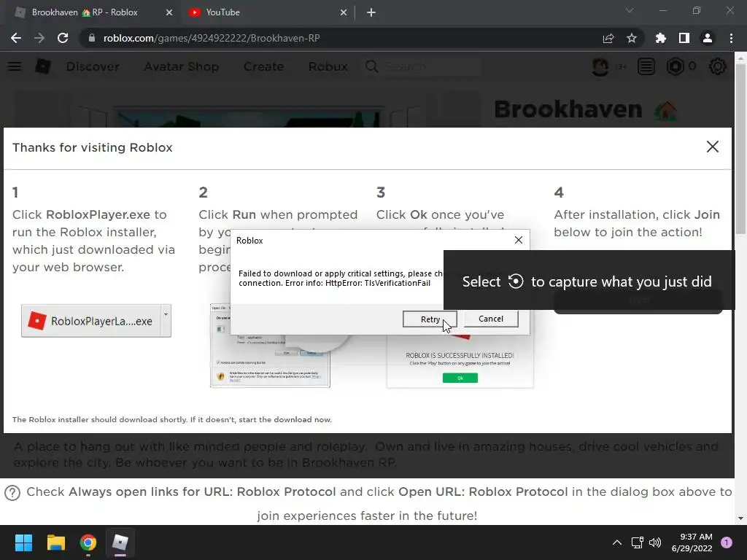Open Roblox settings gear
The image size is (747, 560).
tap(718, 66)
